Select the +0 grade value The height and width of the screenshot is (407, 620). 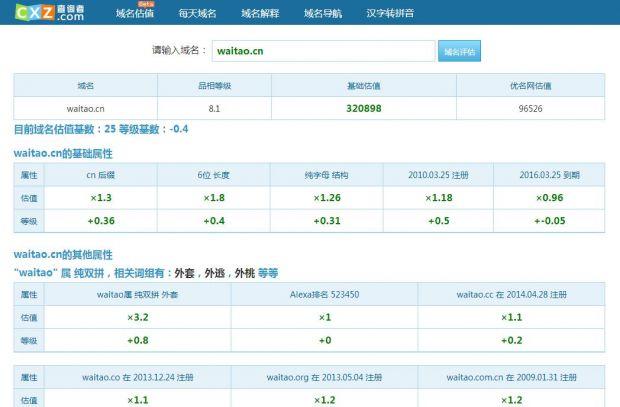[x=325, y=340]
